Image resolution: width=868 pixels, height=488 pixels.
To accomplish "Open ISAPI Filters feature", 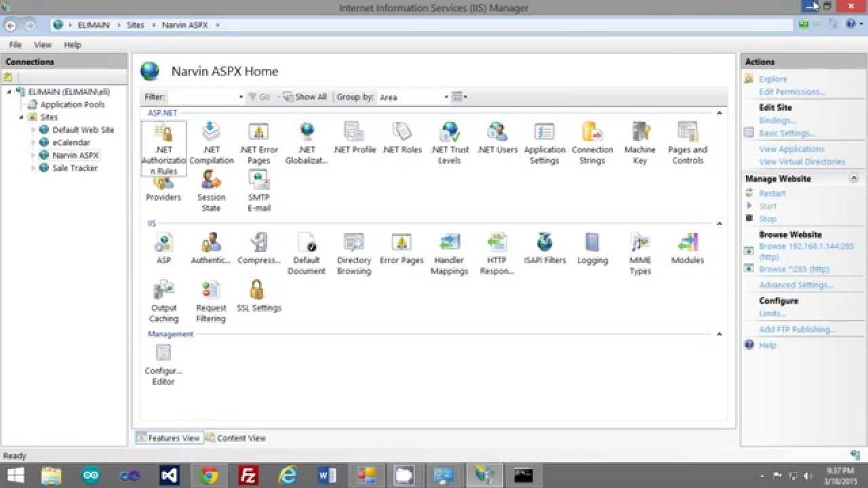I will pos(545,248).
